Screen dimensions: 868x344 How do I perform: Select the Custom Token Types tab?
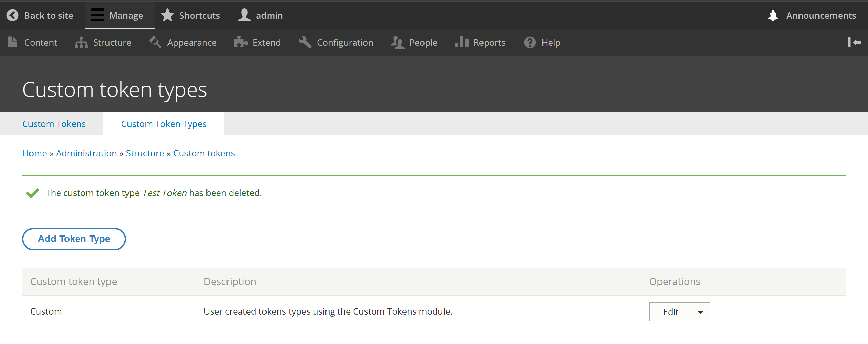(164, 124)
